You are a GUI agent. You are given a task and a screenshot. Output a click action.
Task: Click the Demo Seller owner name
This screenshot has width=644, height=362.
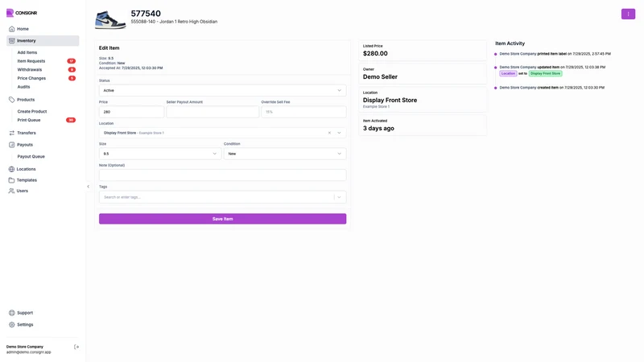[380, 76]
